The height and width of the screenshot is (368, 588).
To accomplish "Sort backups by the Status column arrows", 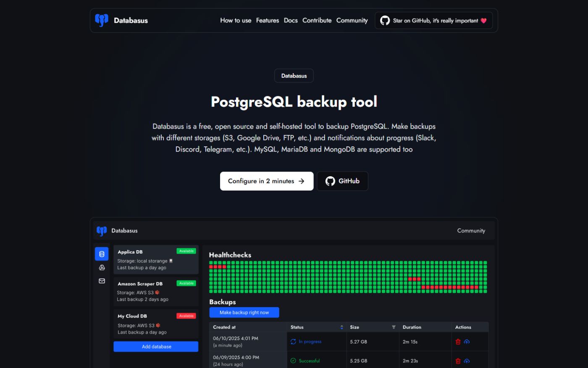I will (341, 327).
